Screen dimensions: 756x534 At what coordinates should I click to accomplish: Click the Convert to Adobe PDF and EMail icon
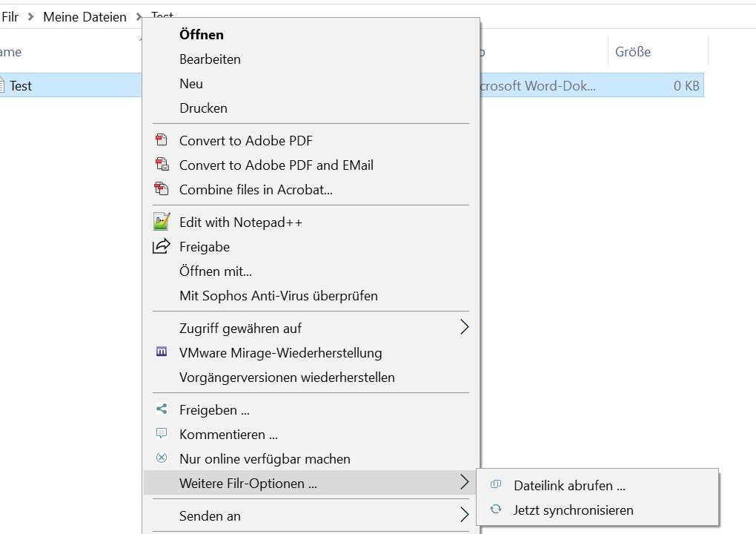(x=161, y=165)
